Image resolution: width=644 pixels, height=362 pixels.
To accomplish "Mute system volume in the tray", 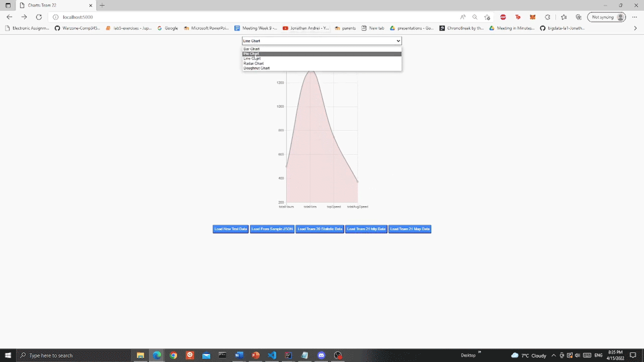I will (578, 355).
